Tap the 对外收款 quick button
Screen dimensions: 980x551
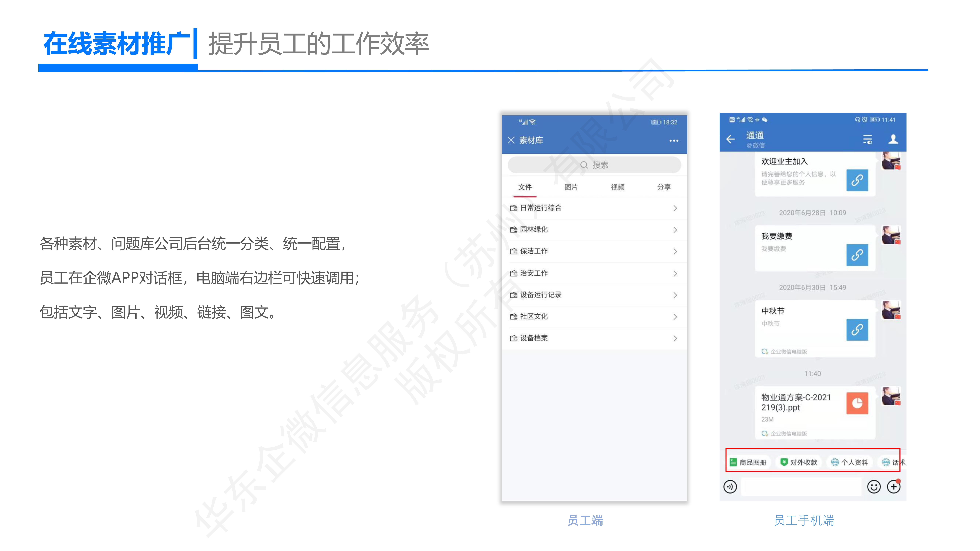[x=799, y=462]
